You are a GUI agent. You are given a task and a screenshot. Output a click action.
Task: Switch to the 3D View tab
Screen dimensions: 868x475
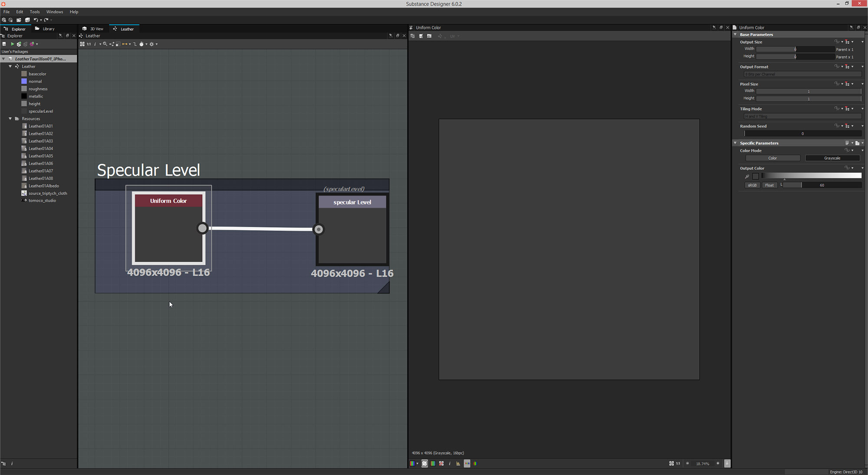point(94,29)
